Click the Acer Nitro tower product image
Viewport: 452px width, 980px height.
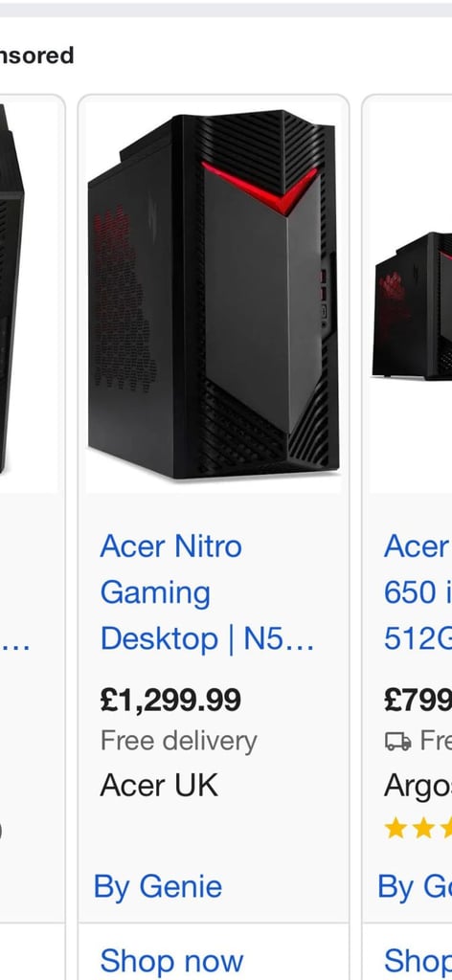pos(214,295)
